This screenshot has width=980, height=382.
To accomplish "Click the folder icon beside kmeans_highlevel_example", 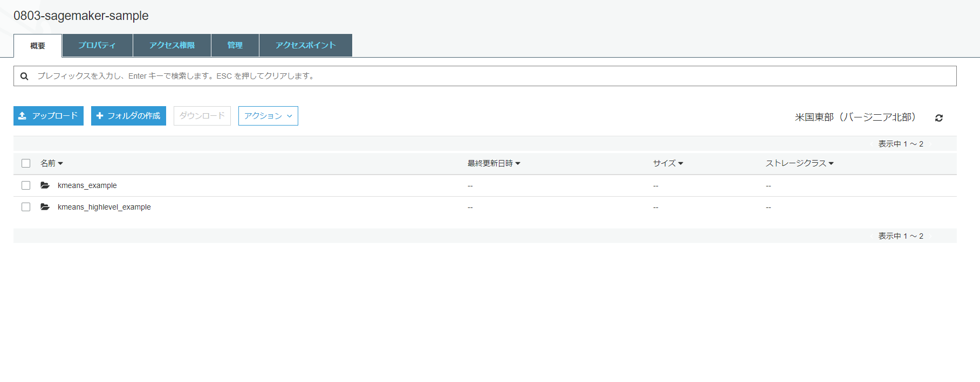I will point(45,207).
